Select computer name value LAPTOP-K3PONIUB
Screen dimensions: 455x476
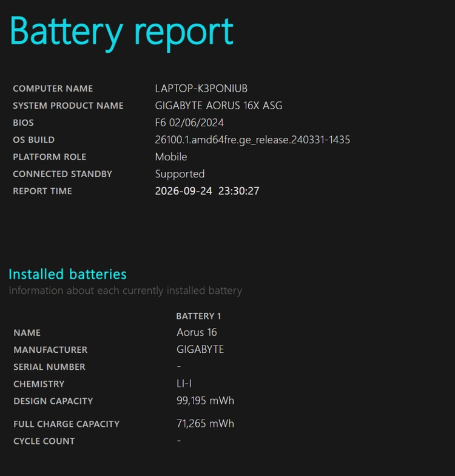click(201, 89)
